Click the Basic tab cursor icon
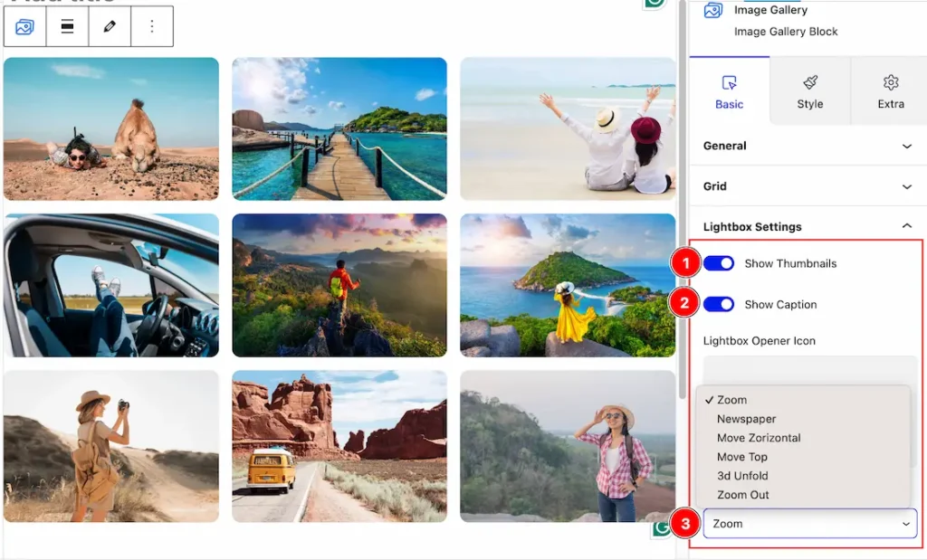 click(729, 82)
